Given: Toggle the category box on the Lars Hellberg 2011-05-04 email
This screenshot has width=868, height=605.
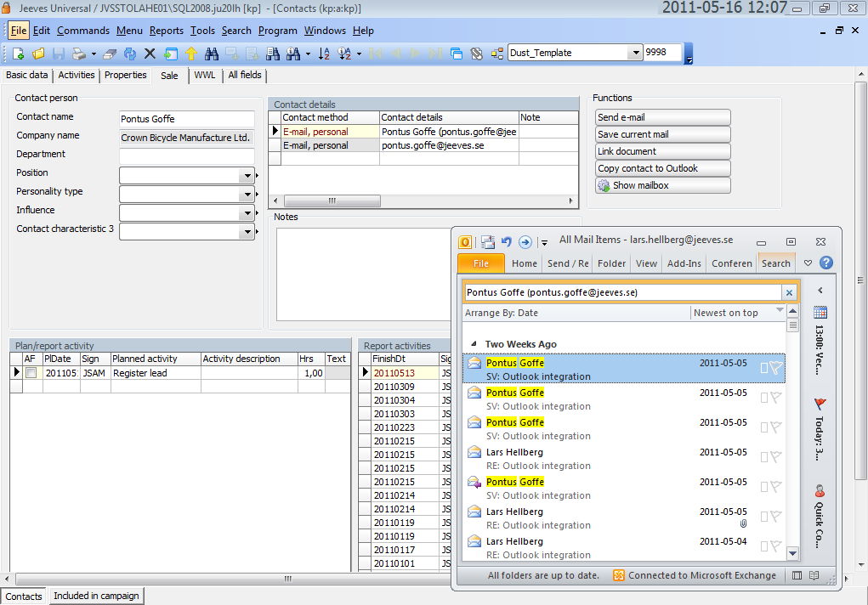Looking at the screenshot, I should click(x=764, y=547).
